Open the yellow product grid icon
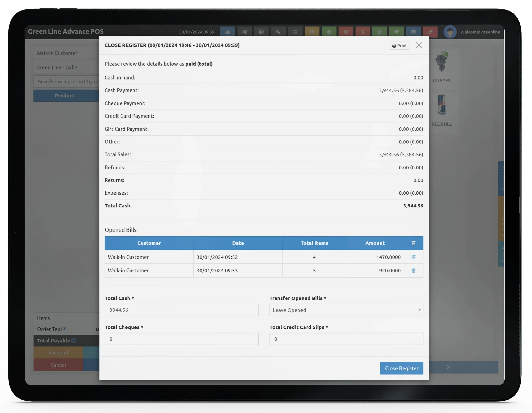The height and width of the screenshot is (413, 532). [312, 32]
